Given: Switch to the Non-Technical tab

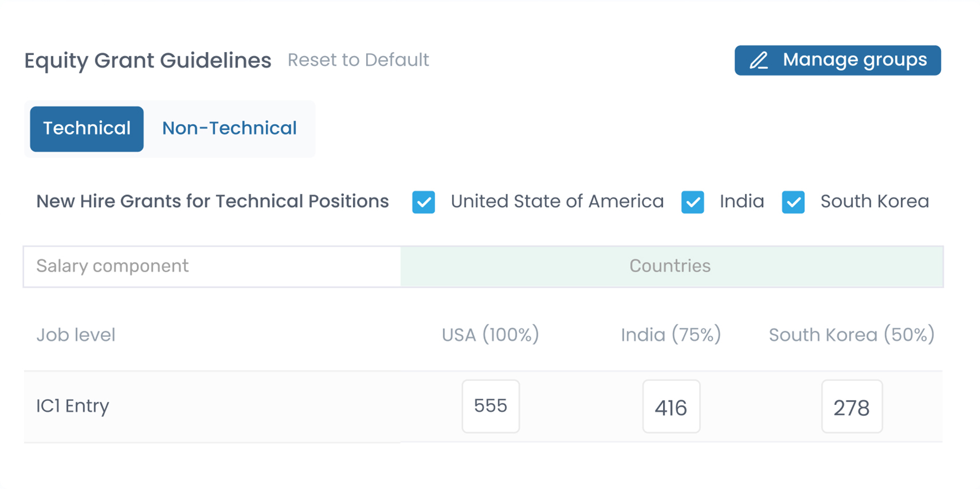Looking at the screenshot, I should (229, 129).
